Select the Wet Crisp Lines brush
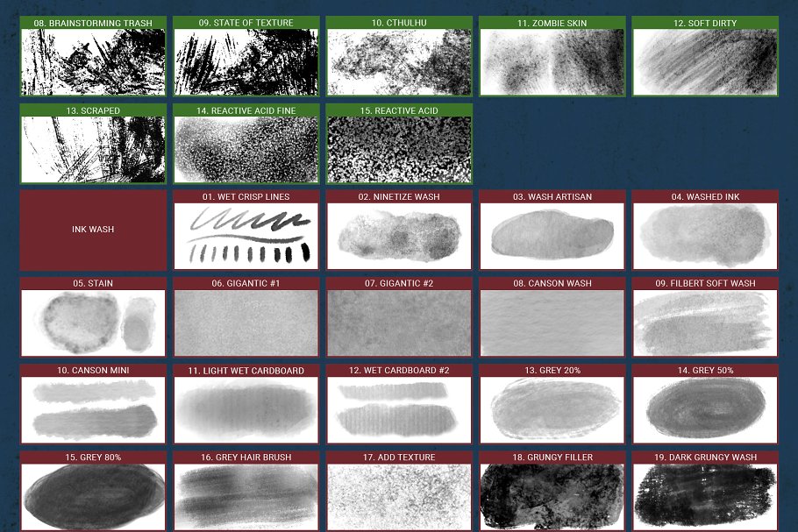Viewport: 798px width, 532px height. 246,236
